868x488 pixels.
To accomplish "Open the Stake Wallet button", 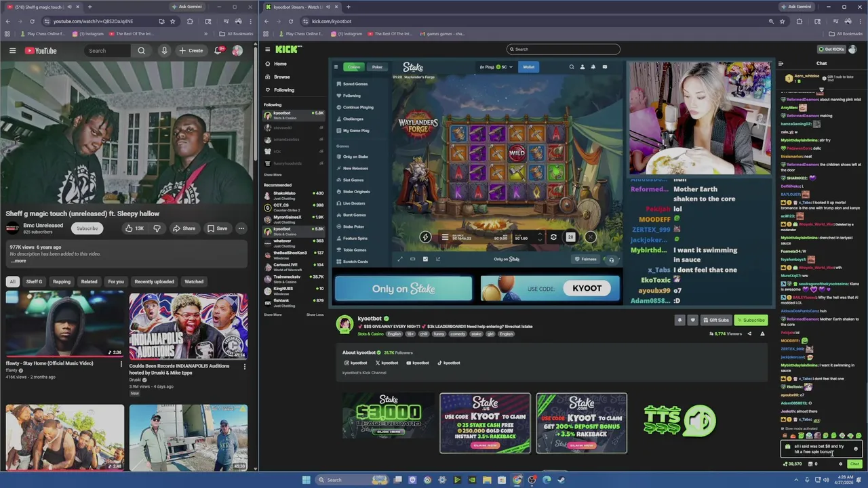I will [528, 67].
